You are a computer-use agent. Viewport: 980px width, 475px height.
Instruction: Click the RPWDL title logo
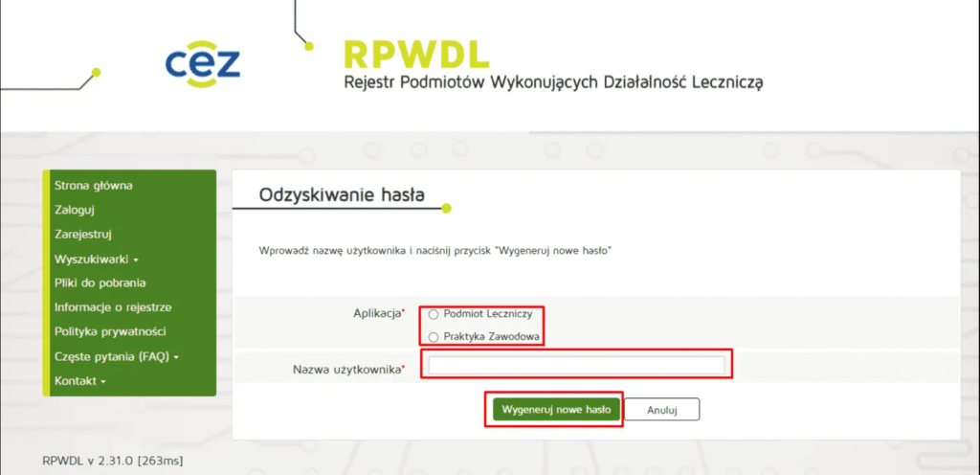click(415, 54)
